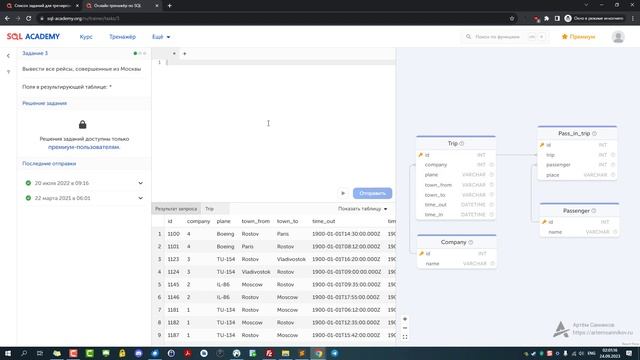The height and width of the screenshot is (360, 640).
Task: Expand the Решение задания section
Action: [x=44, y=103]
